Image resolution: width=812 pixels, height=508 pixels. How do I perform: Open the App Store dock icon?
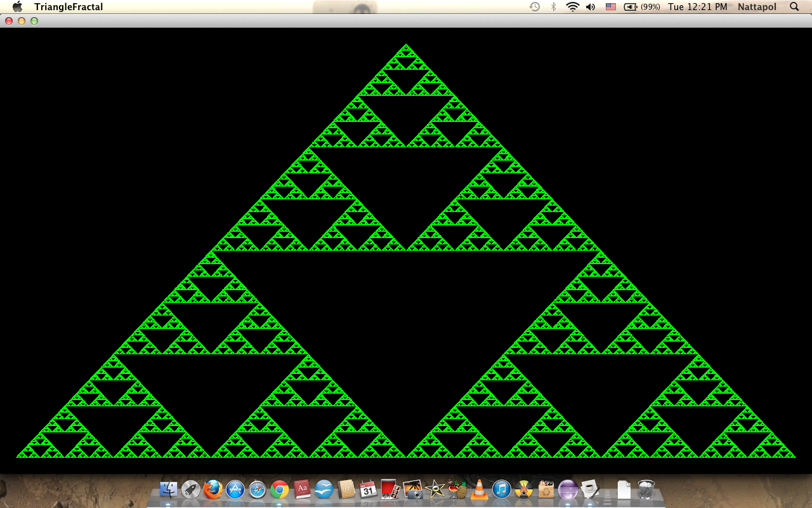point(235,490)
